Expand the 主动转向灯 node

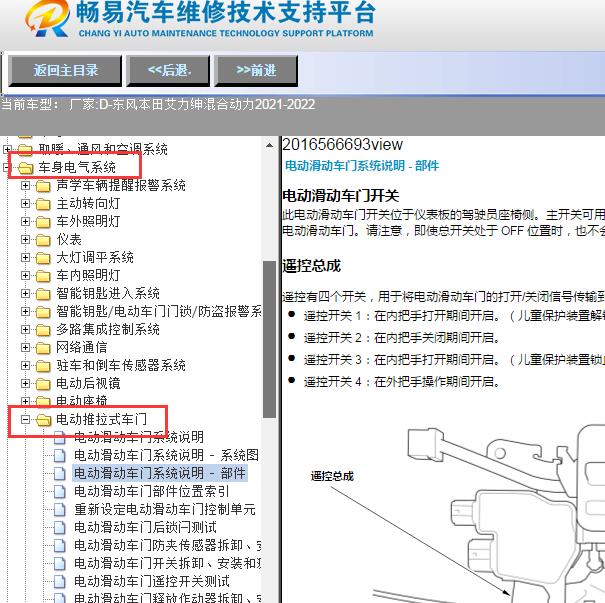tap(25, 203)
